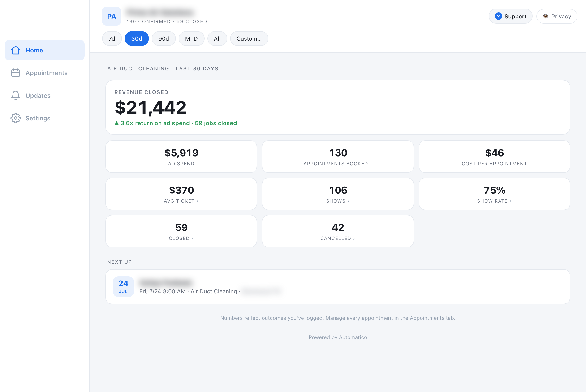Expand the Appointments Booked card chevron
This screenshot has width=586, height=392.
pyautogui.click(x=371, y=164)
